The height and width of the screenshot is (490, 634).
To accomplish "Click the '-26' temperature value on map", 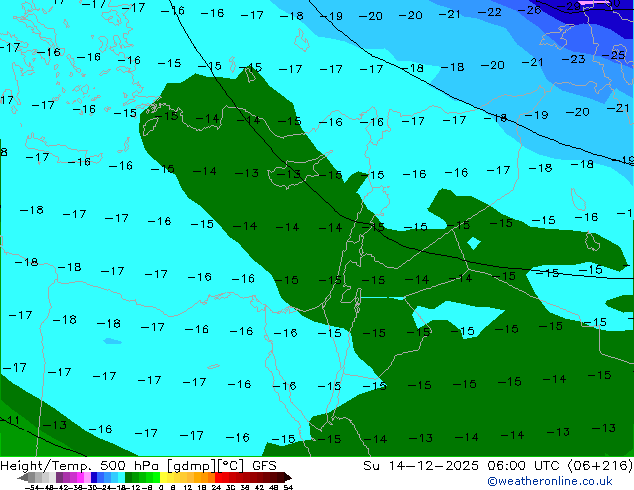I will click(530, 10).
